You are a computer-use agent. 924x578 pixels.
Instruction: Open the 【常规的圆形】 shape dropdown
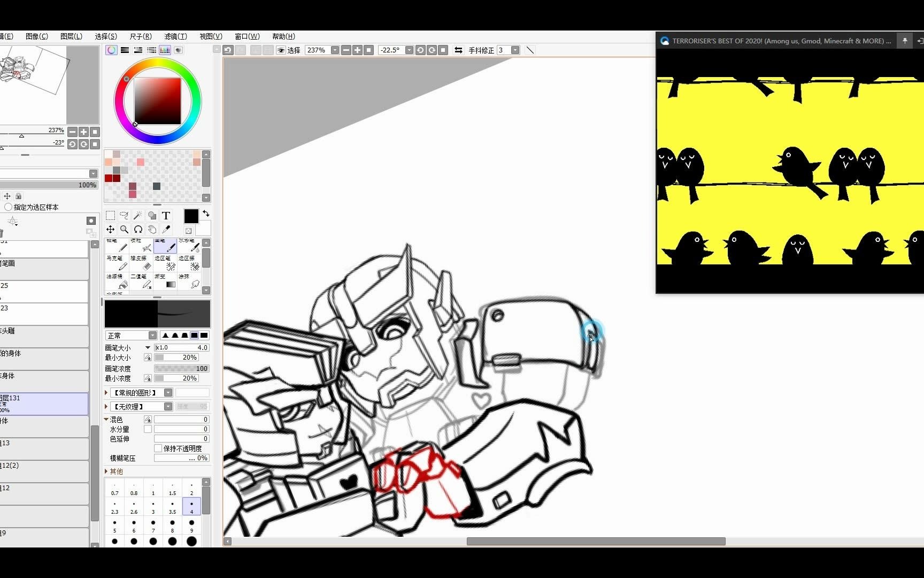pos(168,393)
